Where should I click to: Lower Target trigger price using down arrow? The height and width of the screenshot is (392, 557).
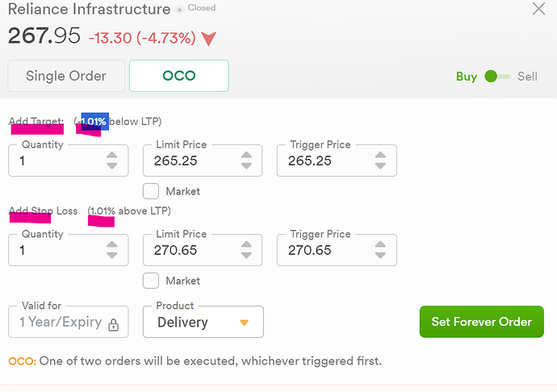pyautogui.click(x=380, y=165)
